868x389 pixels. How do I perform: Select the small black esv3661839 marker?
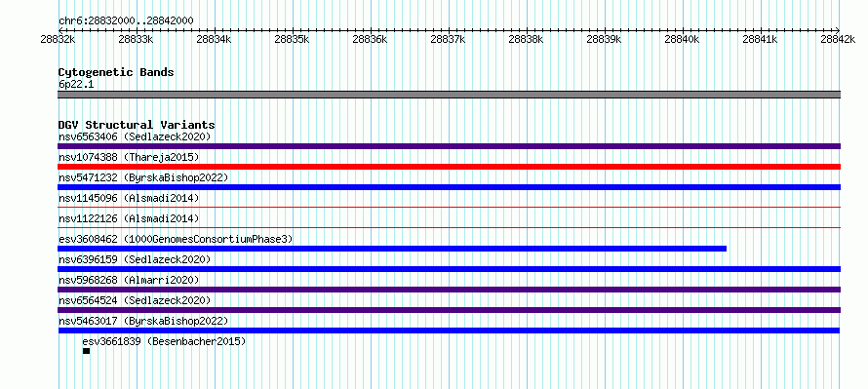click(87, 351)
